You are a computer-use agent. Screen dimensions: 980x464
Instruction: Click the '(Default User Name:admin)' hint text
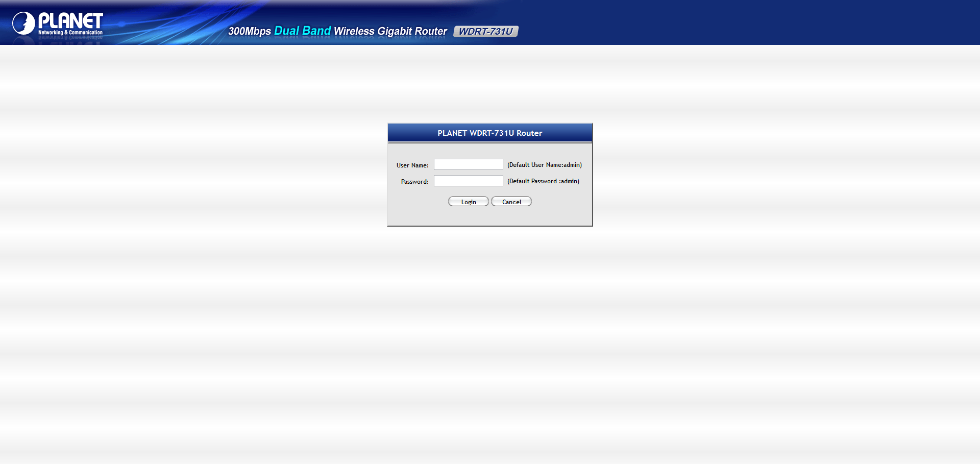coord(545,165)
